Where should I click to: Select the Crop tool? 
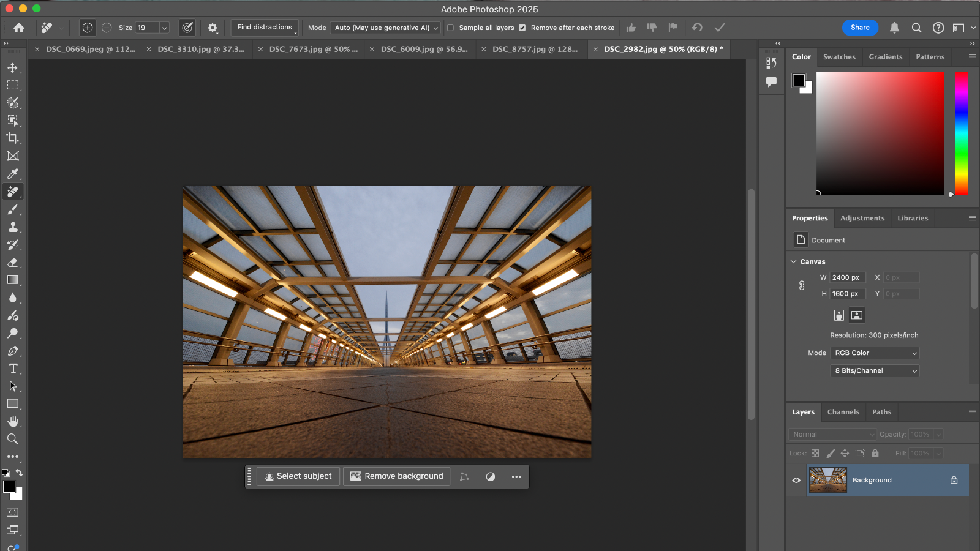tap(13, 138)
